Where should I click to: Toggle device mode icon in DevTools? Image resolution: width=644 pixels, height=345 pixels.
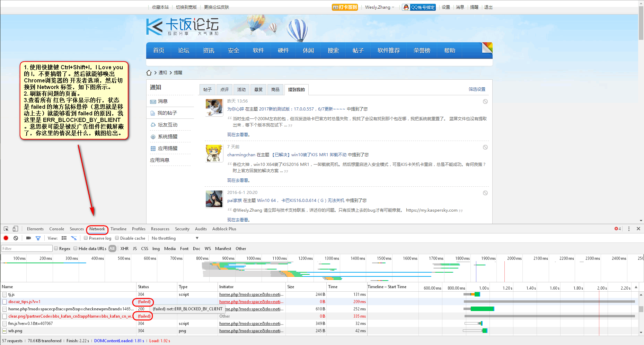[15, 229]
